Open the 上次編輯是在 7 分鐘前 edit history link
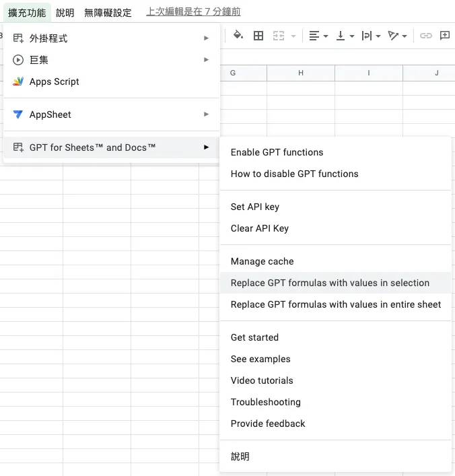This screenshot has width=455, height=476. click(193, 12)
